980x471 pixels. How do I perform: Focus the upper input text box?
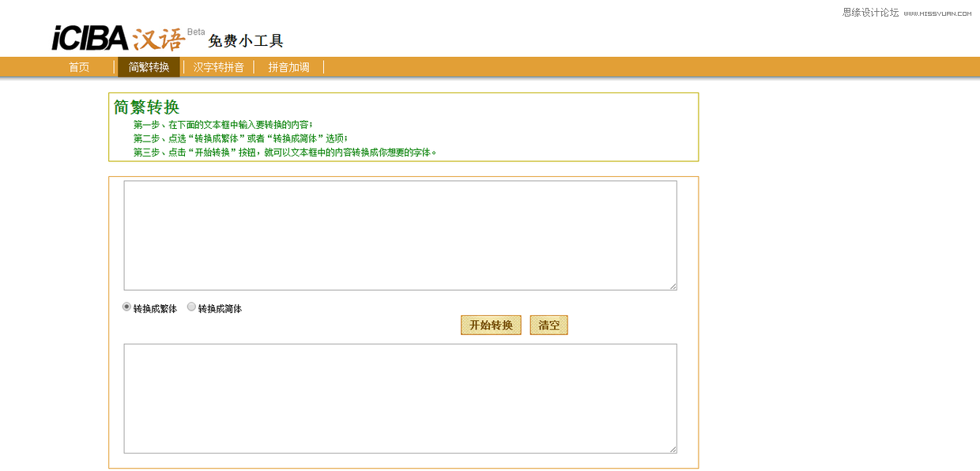click(x=400, y=236)
